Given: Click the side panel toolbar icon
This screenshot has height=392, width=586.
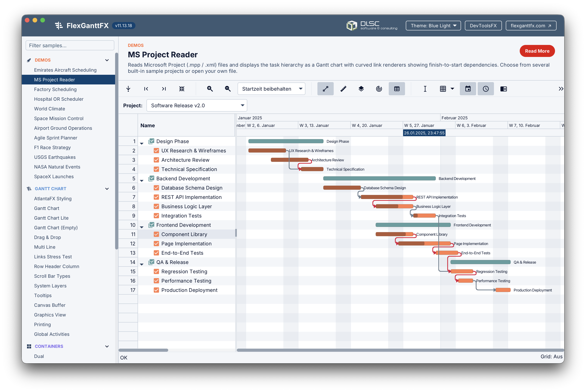Looking at the screenshot, I should pyautogui.click(x=503, y=89).
